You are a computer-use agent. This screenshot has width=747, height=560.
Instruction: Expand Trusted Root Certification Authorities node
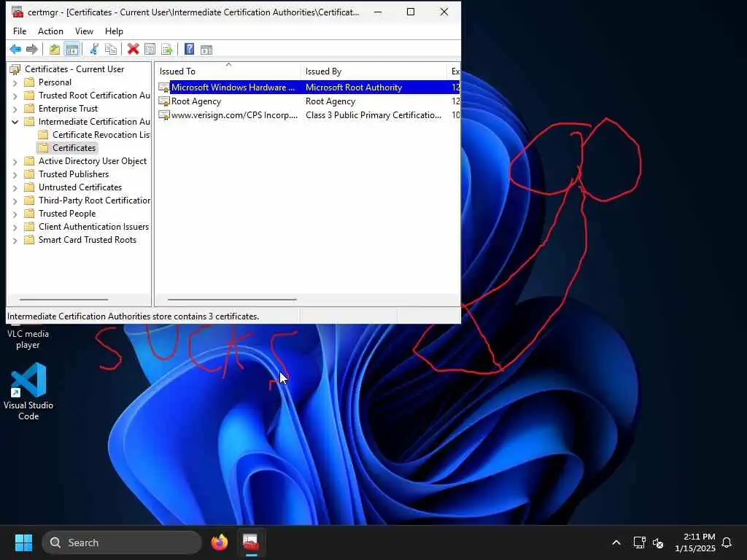15,96
